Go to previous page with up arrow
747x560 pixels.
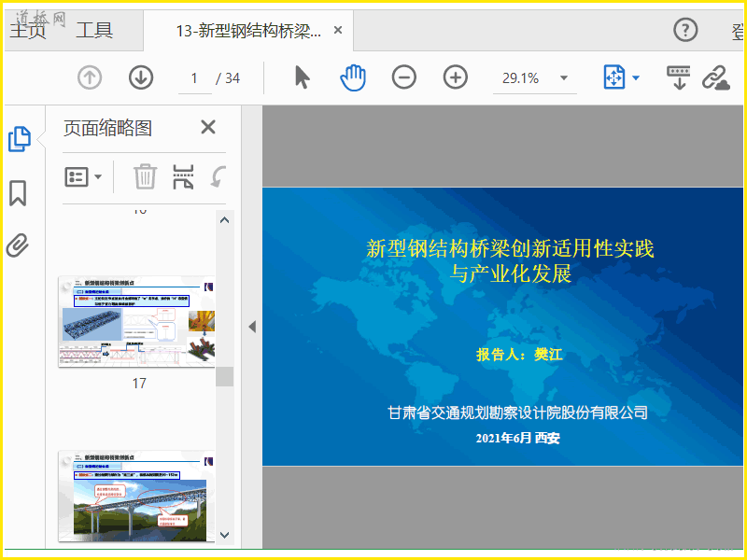90,78
